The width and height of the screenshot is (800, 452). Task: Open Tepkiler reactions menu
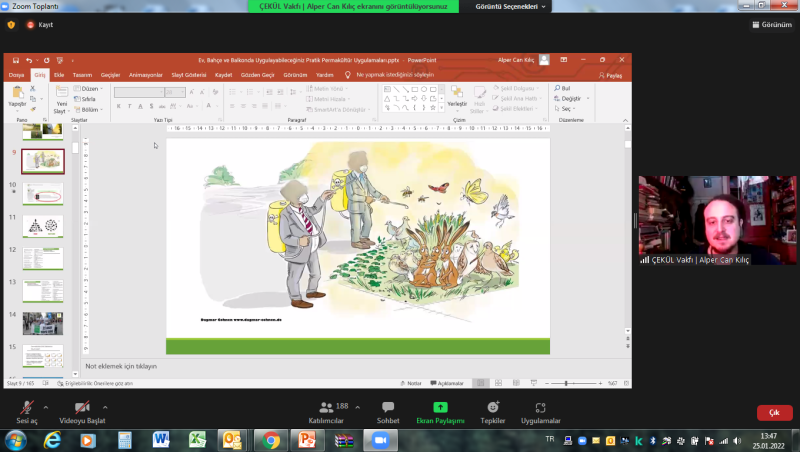pyautogui.click(x=492, y=410)
